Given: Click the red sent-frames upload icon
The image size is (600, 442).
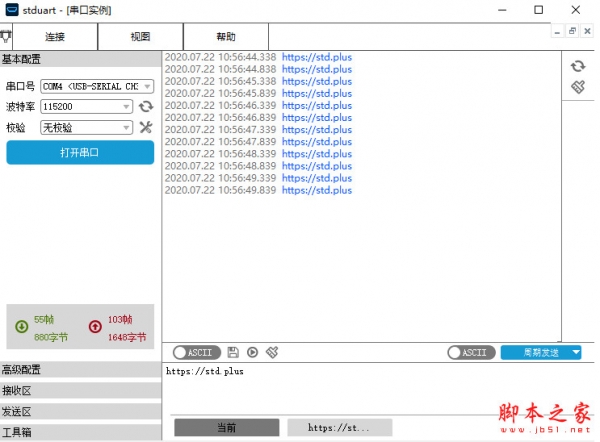Looking at the screenshot, I should [x=95, y=326].
